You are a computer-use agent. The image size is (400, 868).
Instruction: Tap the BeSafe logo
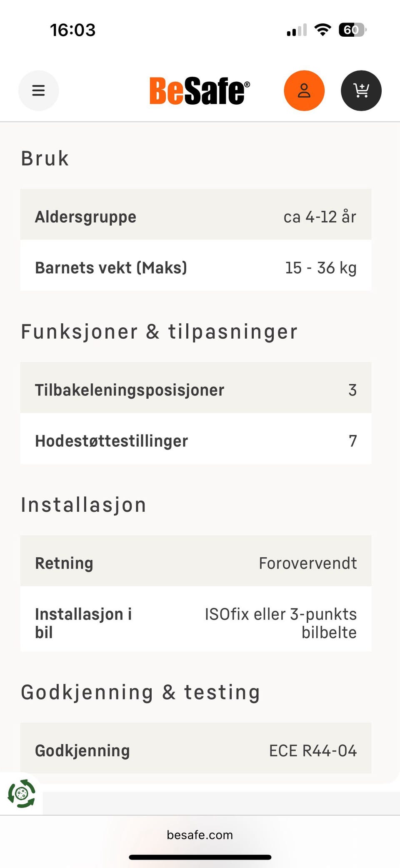click(200, 91)
